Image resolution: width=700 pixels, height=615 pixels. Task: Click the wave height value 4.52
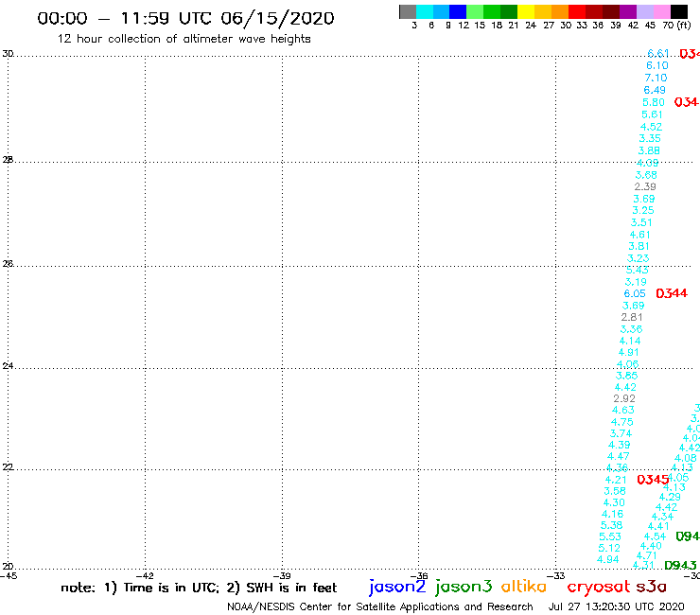(651, 127)
